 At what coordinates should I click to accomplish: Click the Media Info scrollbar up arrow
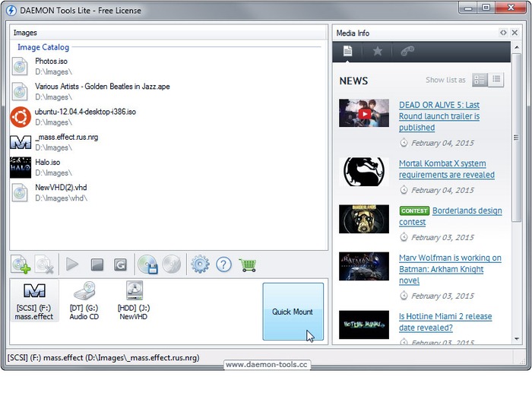click(516, 47)
